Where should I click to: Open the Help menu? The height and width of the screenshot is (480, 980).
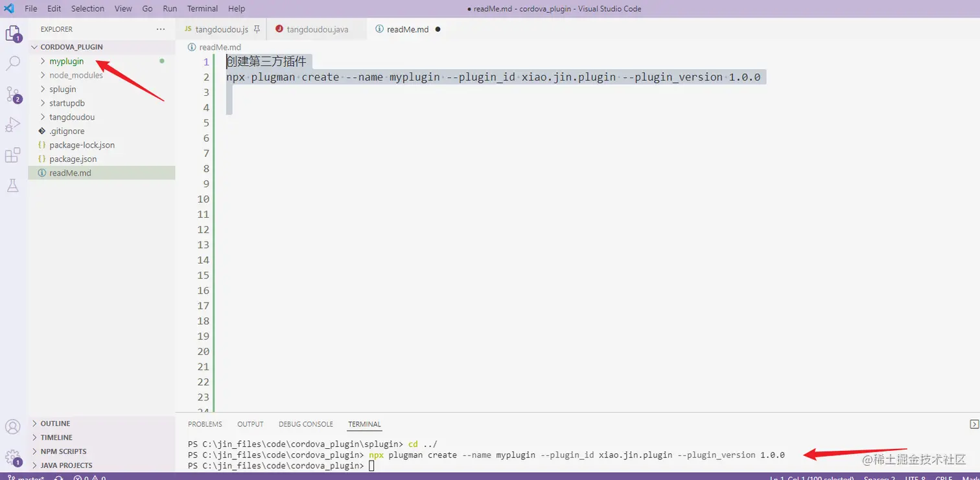point(237,8)
